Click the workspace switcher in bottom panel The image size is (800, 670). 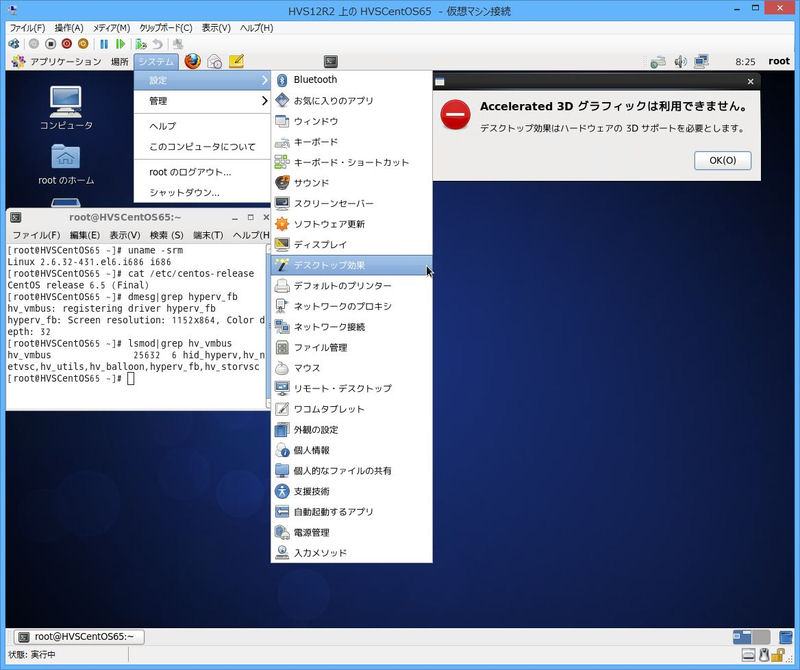pos(752,636)
